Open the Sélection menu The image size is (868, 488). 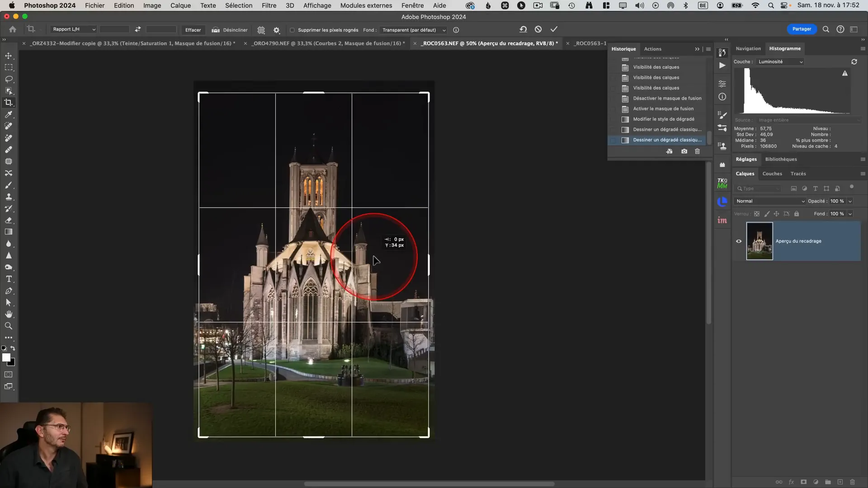[x=239, y=5]
